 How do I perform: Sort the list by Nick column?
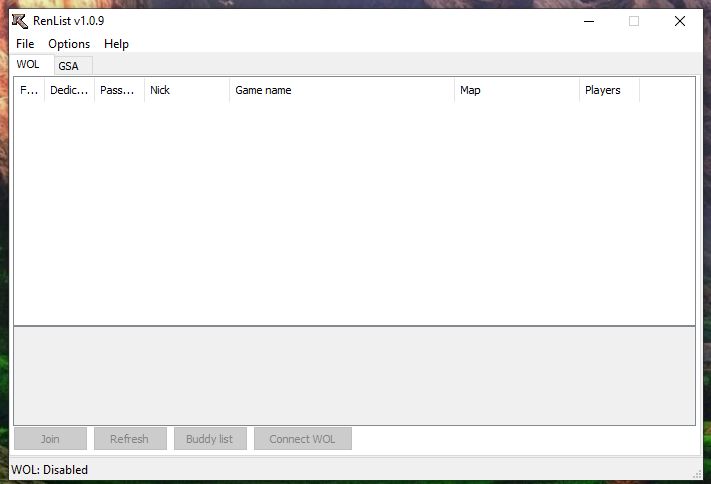pos(186,90)
